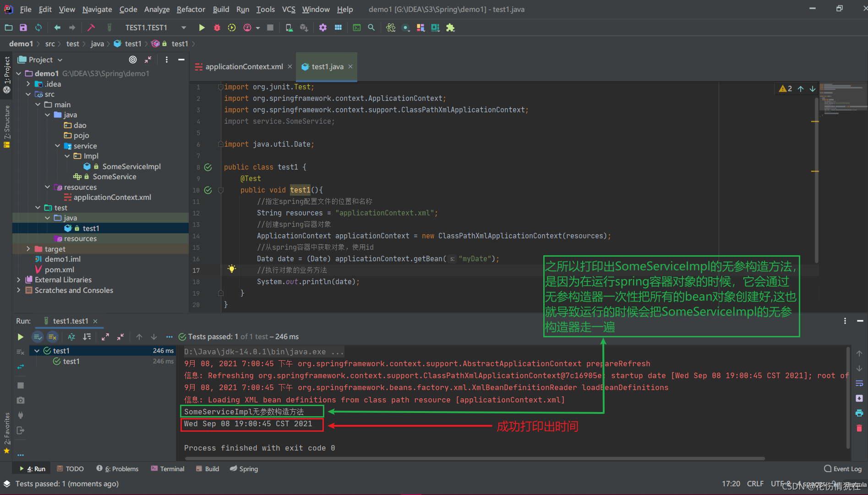Viewport: 868px width, 495px height.
Task: Start debugging with the red bug icon
Action: pos(217,27)
